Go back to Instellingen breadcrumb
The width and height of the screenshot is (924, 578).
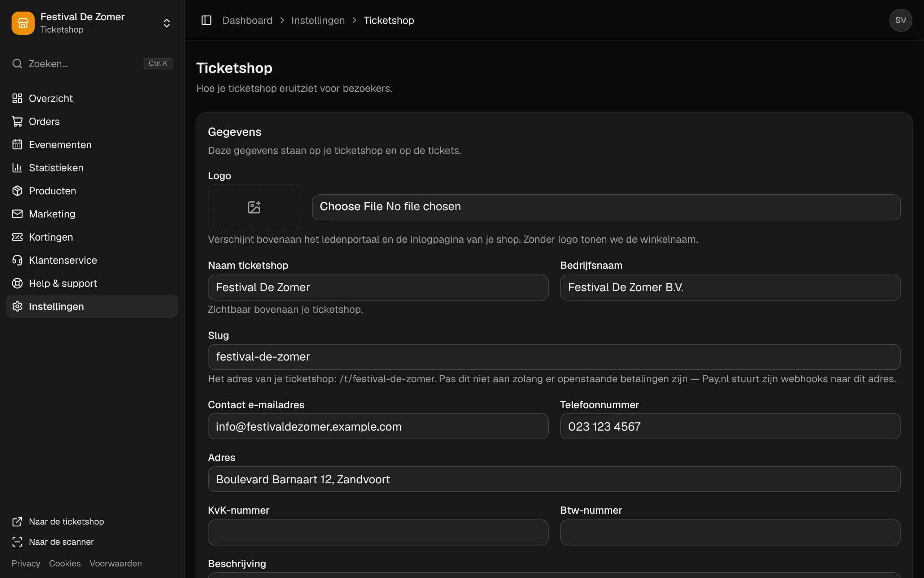[x=318, y=20]
